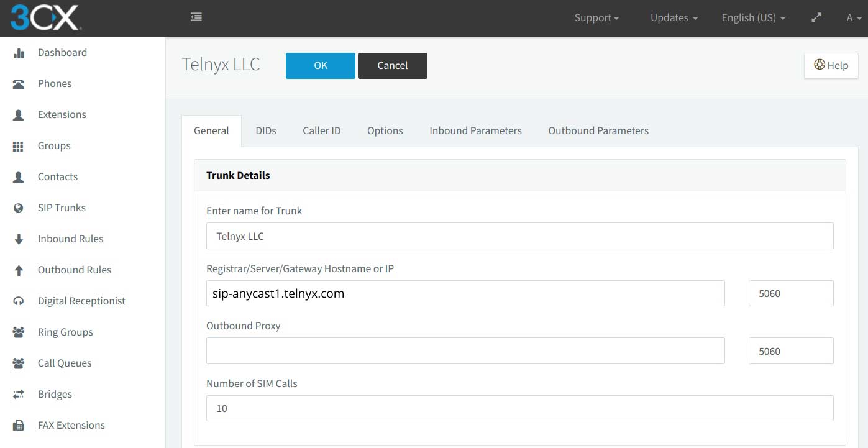Toggle fullscreen with the diagonal arrows icon
Viewport: 868px width, 448px height.
pyautogui.click(x=816, y=17)
